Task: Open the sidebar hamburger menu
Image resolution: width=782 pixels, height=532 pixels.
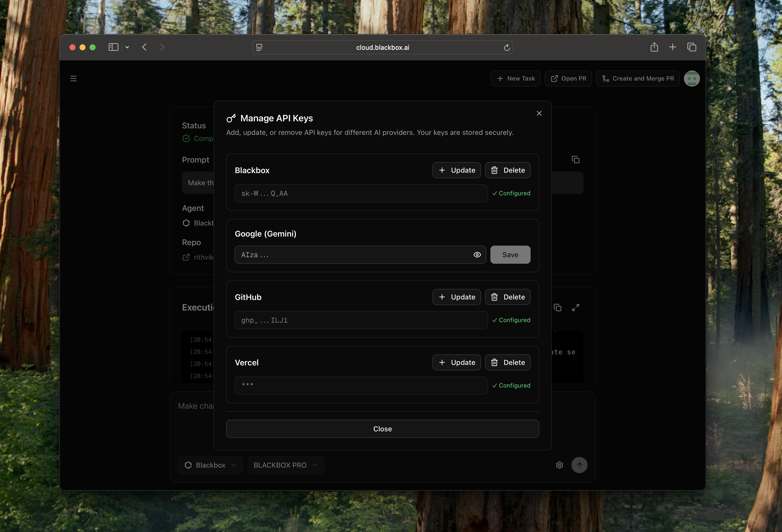Action: click(73, 79)
